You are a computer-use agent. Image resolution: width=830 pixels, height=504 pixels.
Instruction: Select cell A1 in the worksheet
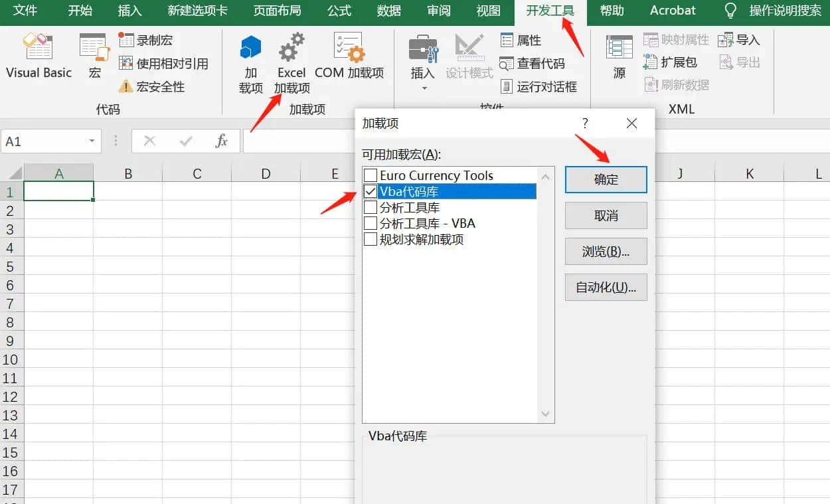[58, 191]
